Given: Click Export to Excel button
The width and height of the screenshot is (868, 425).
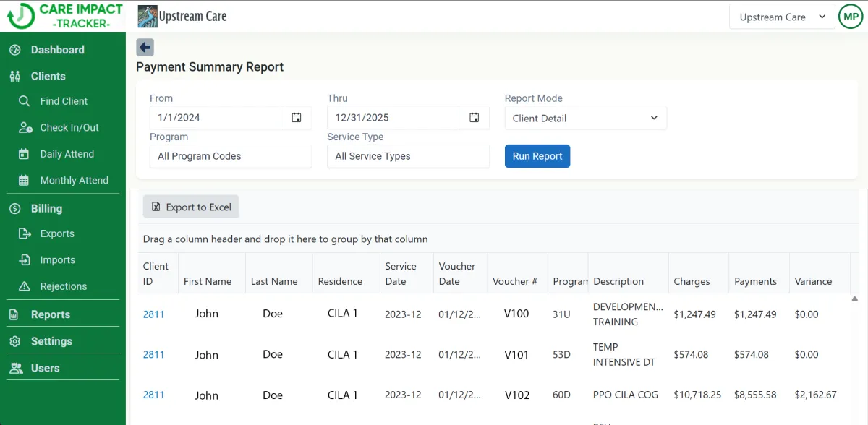Looking at the screenshot, I should pyautogui.click(x=191, y=207).
